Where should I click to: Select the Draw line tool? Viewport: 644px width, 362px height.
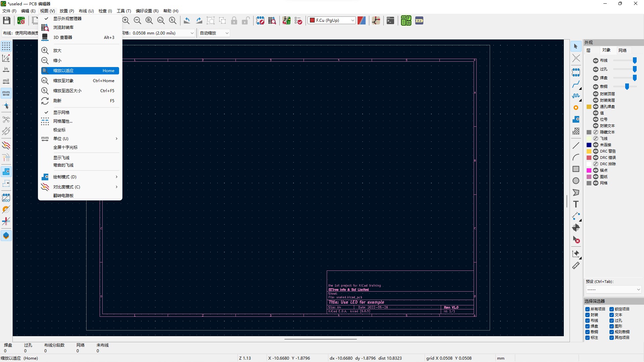coord(576,145)
